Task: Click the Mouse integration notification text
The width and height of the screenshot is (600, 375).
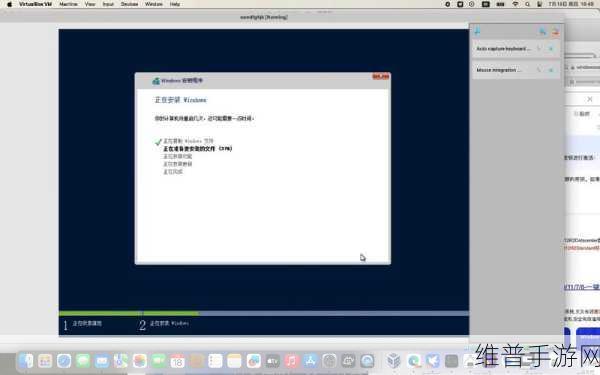Action: (499, 70)
